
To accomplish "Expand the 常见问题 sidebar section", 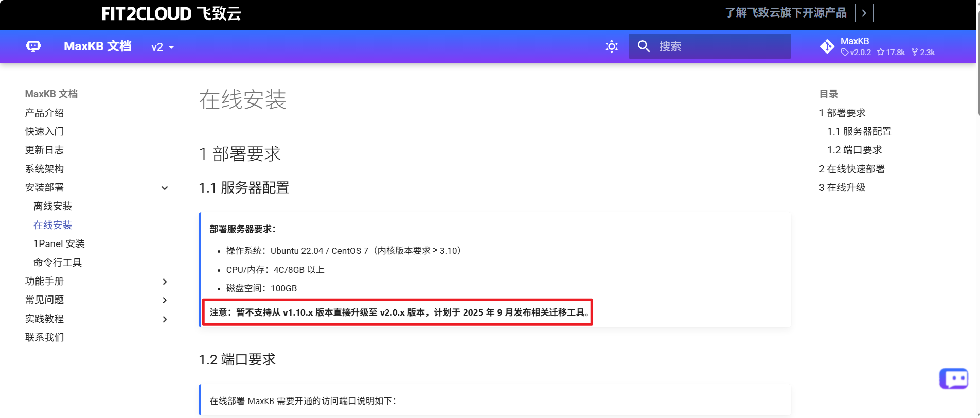I will 165,300.
